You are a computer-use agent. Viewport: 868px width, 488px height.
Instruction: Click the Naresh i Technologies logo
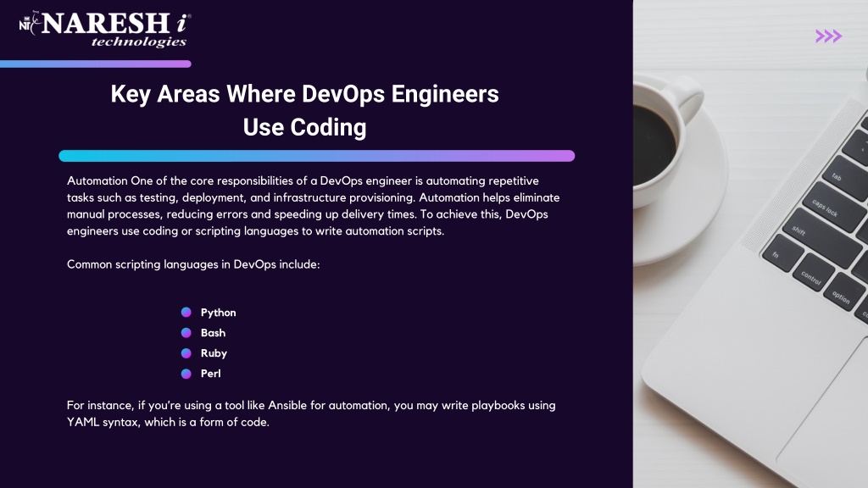click(x=105, y=30)
